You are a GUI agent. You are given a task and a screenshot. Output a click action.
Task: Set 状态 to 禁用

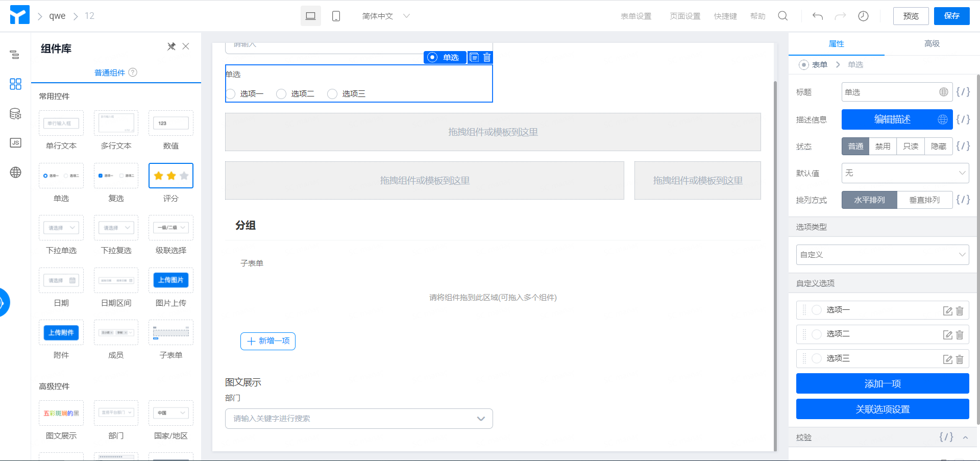(x=883, y=146)
